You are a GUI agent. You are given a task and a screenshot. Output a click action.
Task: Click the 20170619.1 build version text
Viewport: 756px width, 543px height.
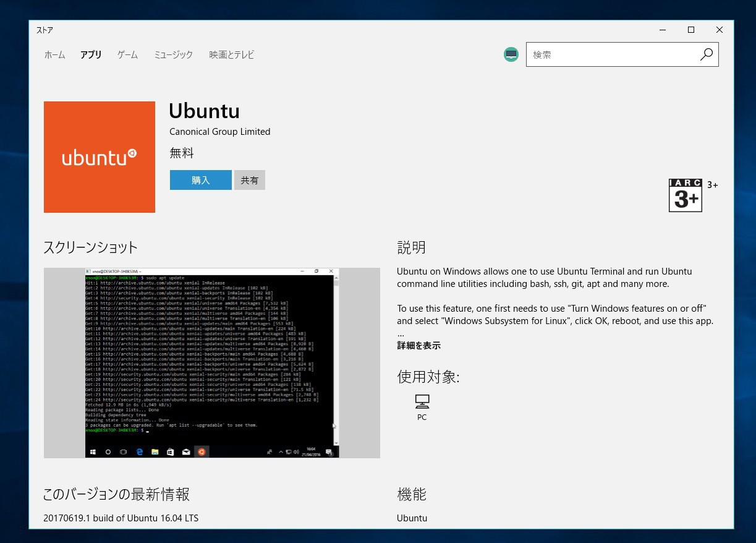pyautogui.click(x=121, y=518)
